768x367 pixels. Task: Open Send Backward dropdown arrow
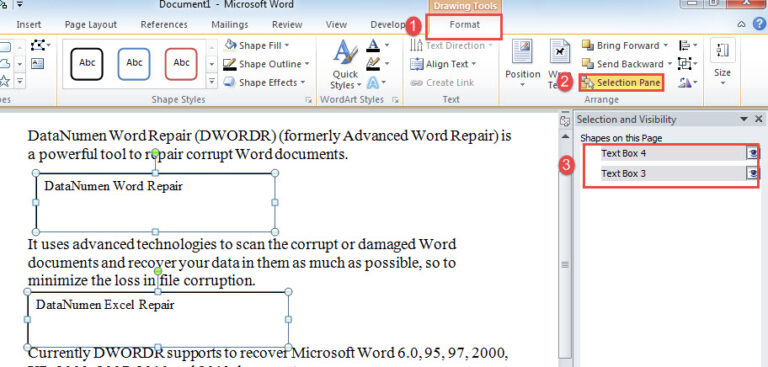[670, 64]
